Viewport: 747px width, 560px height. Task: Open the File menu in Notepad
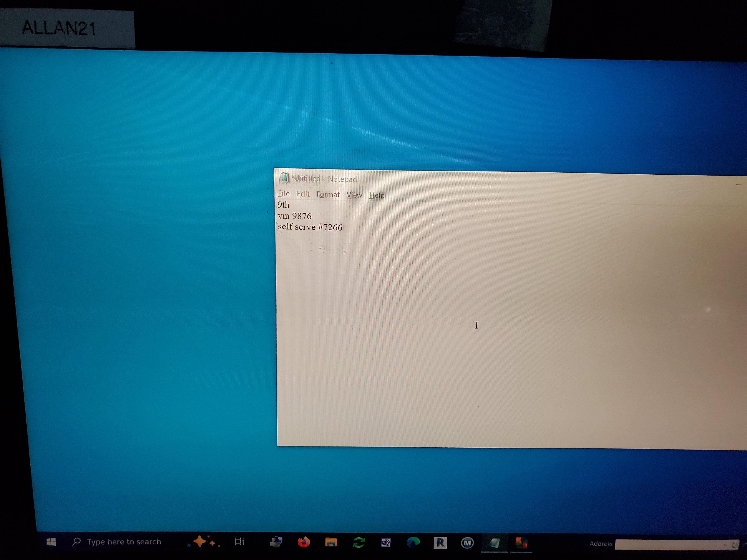283,193
